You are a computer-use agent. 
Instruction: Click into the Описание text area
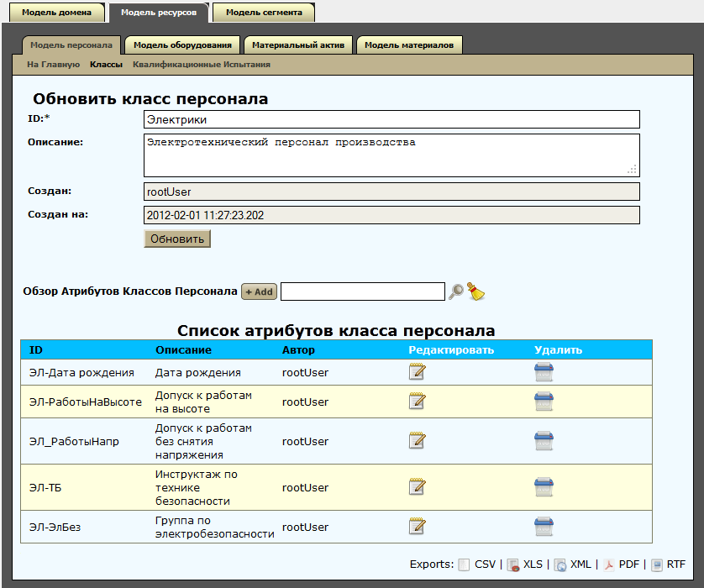[x=391, y=155]
